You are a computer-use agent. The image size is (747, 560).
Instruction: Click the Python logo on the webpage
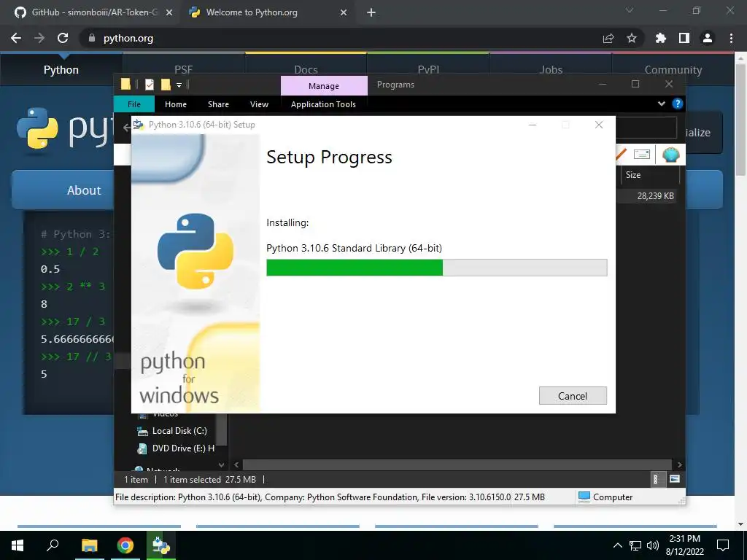[x=64, y=128]
